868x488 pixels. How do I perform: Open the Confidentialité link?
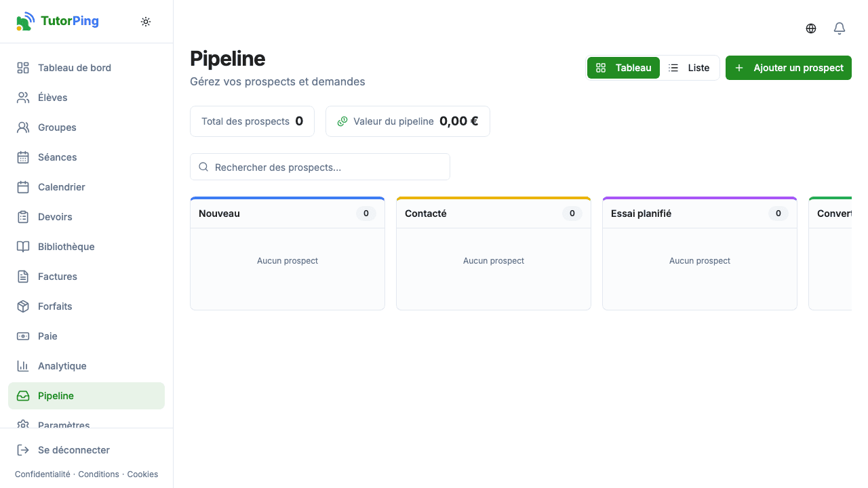click(x=42, y=474)
